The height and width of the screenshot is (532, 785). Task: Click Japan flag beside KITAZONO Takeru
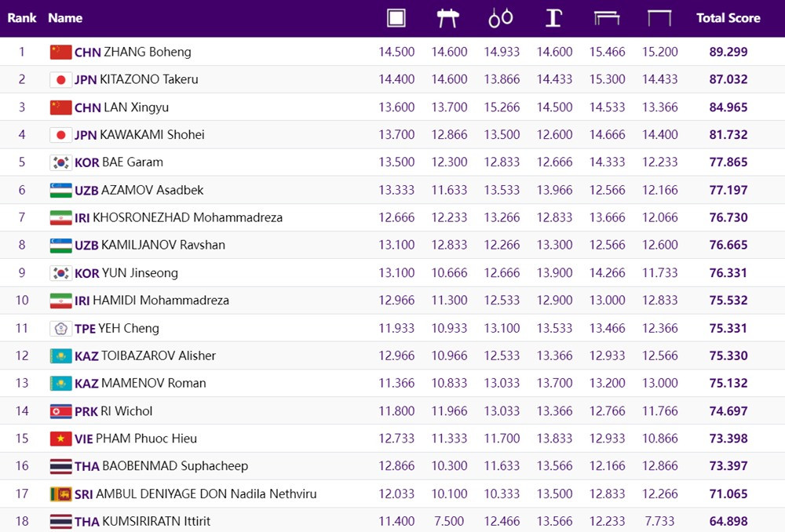pyautogui.click(x=60, y=79)
